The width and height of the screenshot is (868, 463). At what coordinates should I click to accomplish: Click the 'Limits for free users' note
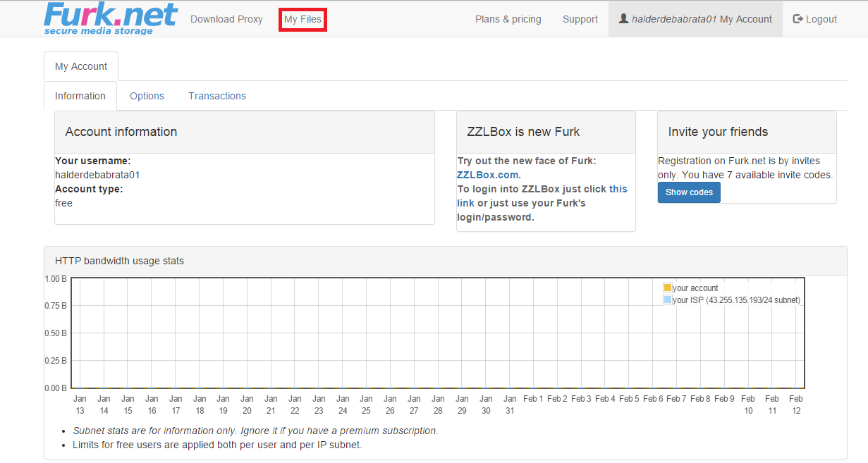[x=217, y=445]
